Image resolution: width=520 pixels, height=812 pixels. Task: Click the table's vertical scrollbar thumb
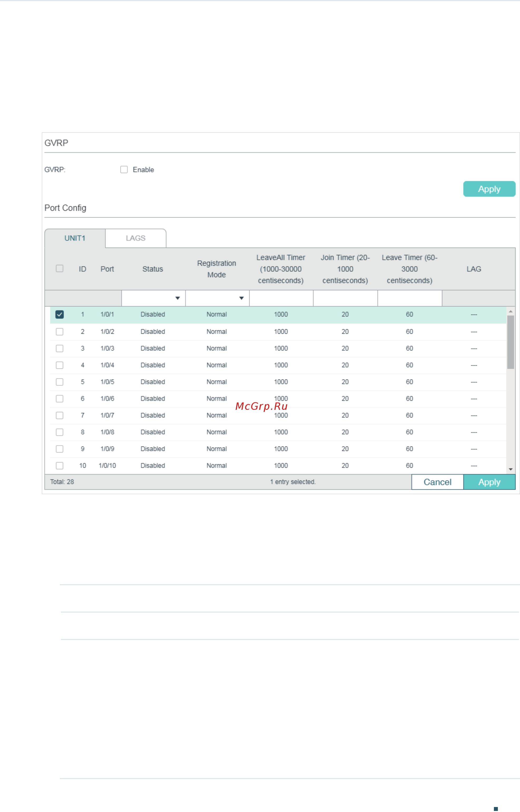pyautogui.click(x=511, y=342)
